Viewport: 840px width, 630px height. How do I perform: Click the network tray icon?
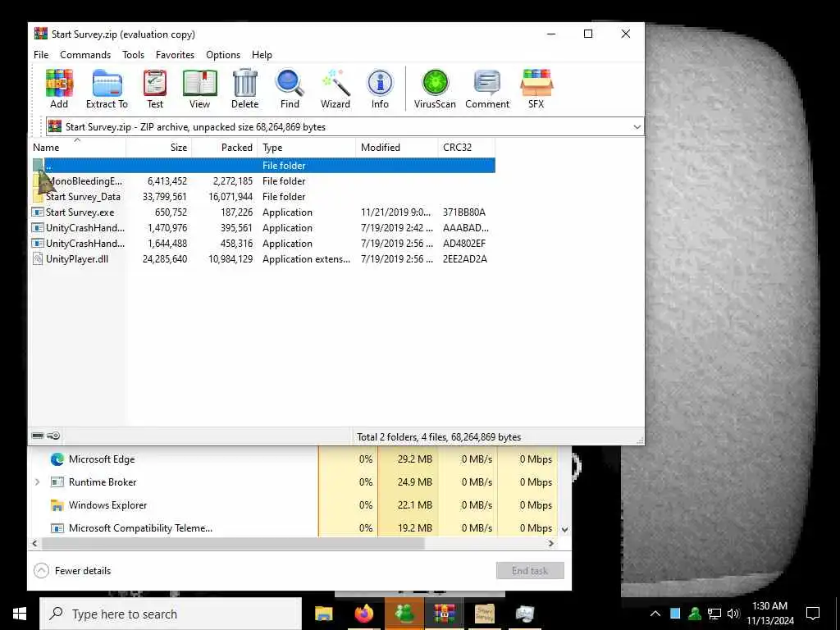714,614
